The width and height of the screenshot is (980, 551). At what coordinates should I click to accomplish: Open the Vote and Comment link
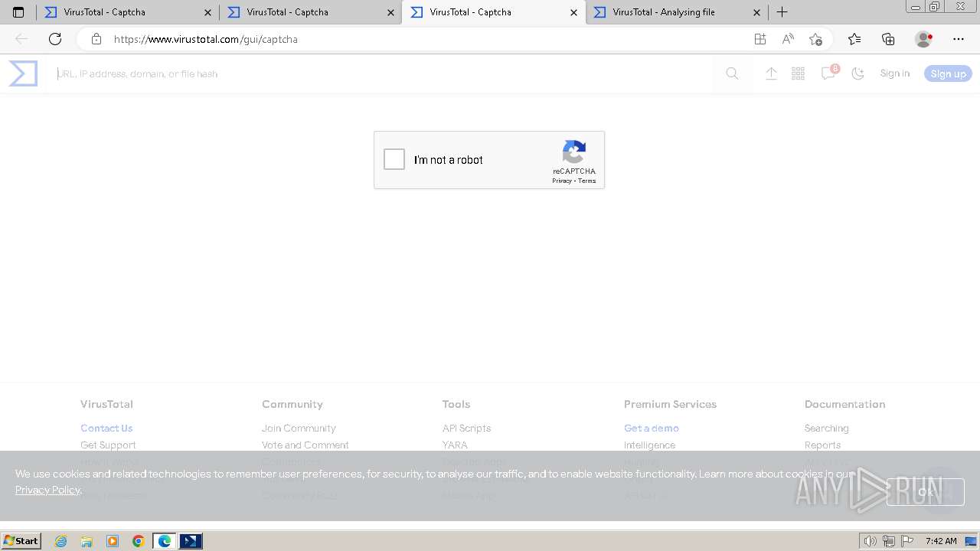(x=305, y=445)
